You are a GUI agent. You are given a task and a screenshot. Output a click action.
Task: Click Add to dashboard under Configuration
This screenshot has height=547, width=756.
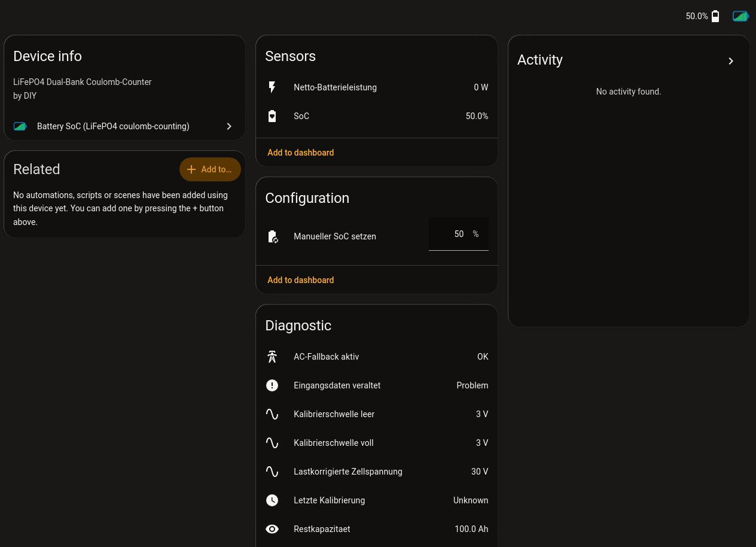301,280
